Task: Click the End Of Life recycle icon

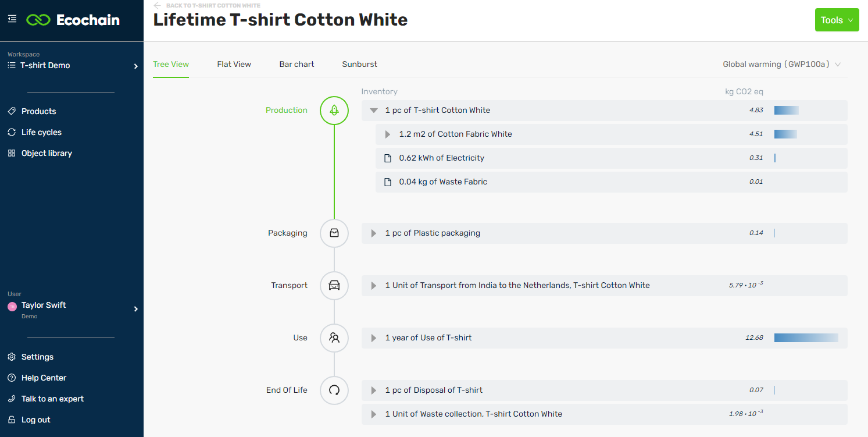Action: (x=334, y=390)
